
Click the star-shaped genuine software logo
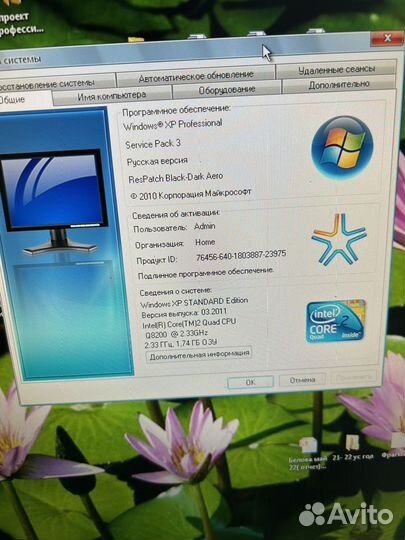tap(339, 239)
